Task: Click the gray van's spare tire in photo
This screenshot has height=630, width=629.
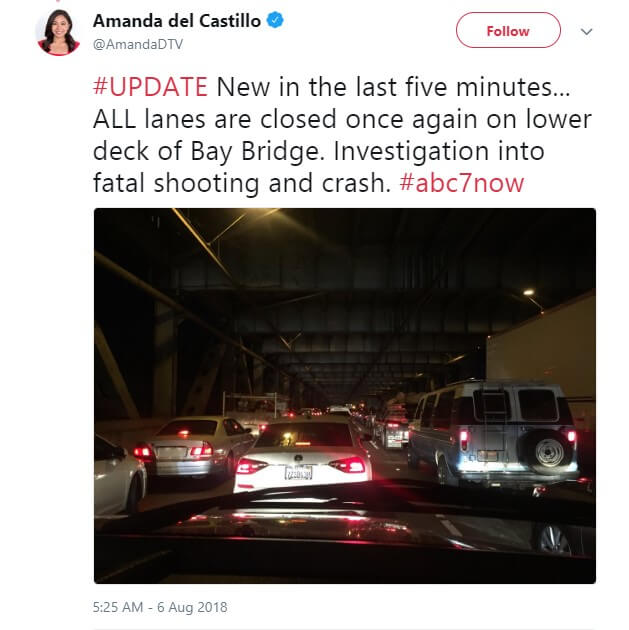Action: [549, 452]
